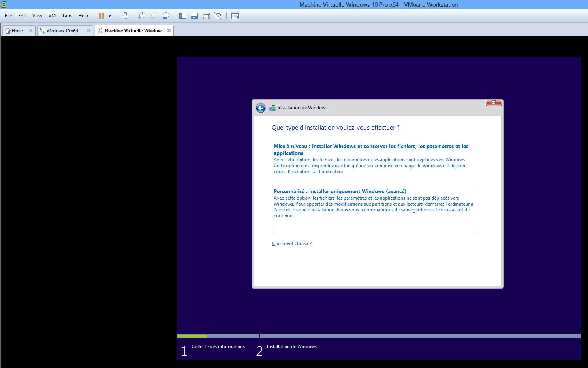Click the VMware Workstation icon in the title bar

click(4, 4)
